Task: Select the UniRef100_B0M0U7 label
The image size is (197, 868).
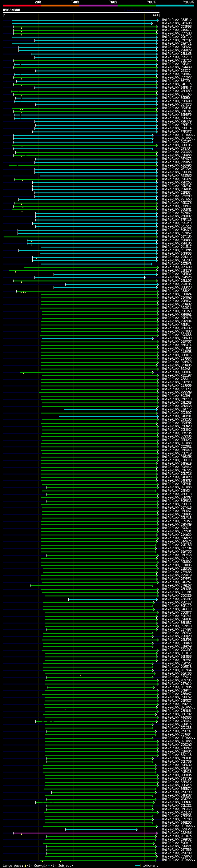Action: coord(177,372)
